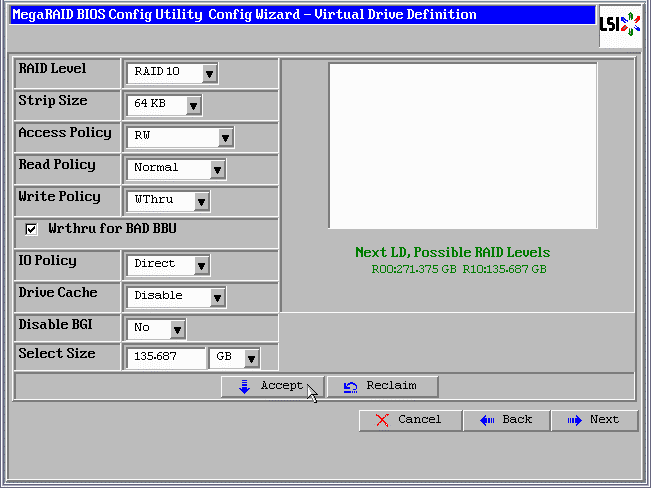Open the Access Policy dropdown
This screenshot has height=488, width=651.
pyautogui.click(x=225, y=137)
